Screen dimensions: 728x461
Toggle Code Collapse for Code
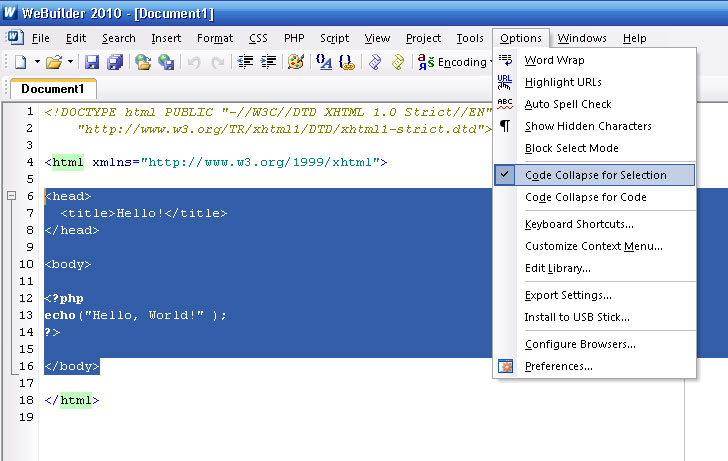594,197
